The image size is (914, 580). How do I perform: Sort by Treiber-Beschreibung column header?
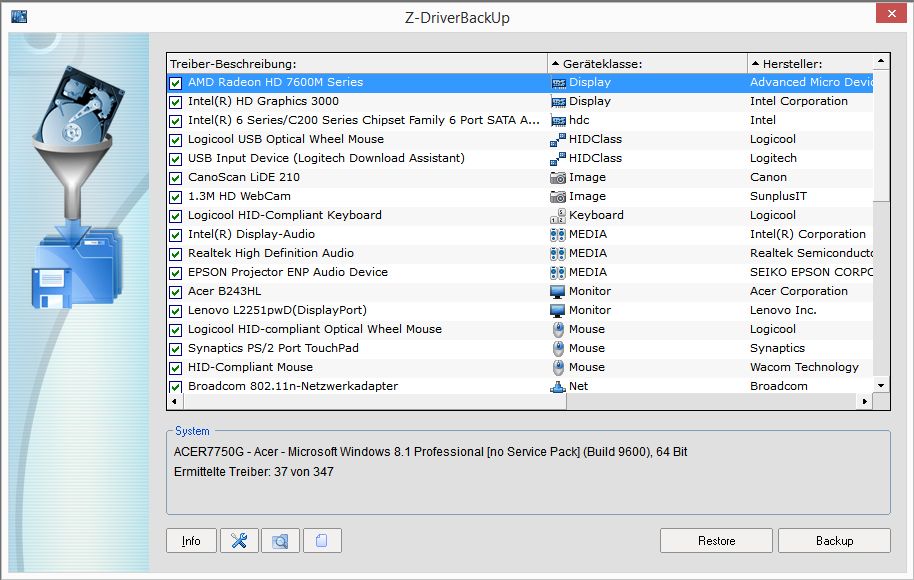point(357,64)
